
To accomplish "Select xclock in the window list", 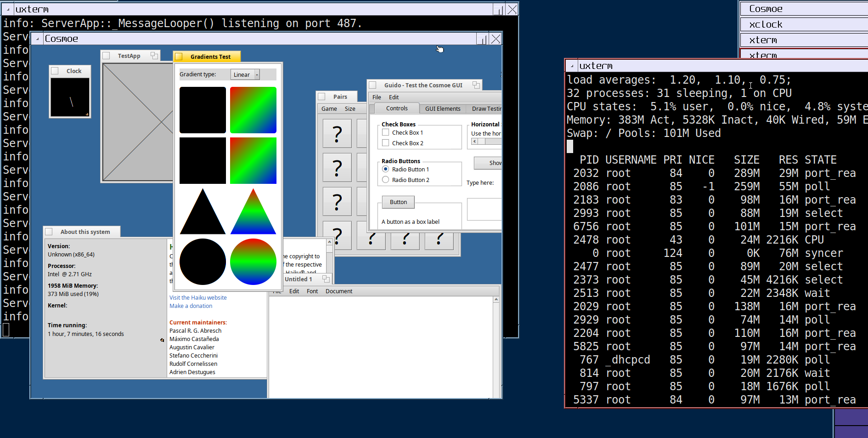I will coord(766,24).
